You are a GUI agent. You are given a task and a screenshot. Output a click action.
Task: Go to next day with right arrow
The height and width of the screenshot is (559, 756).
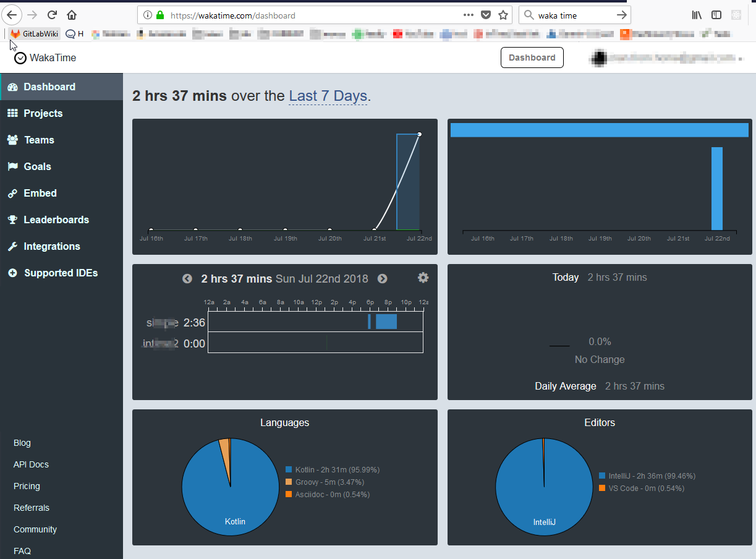(382, 279)
